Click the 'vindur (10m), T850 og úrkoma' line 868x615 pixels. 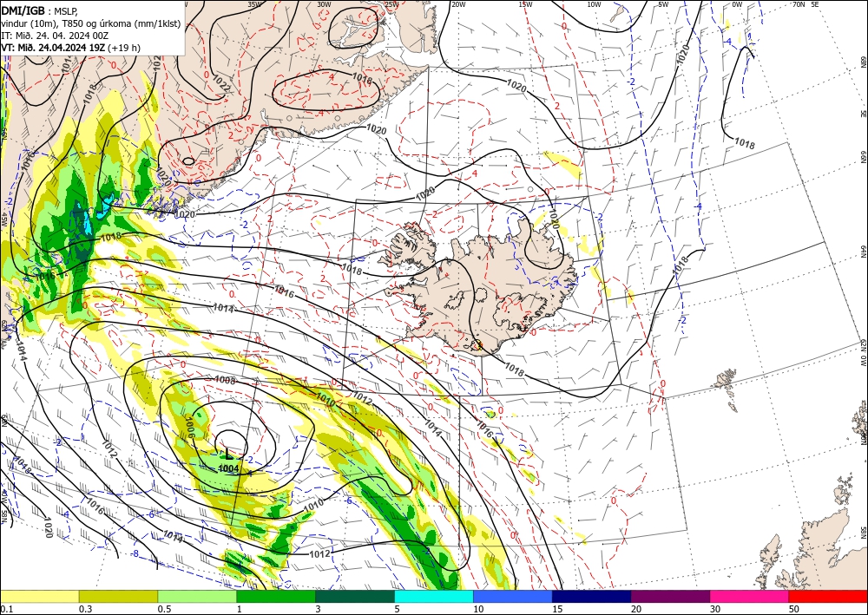point(90,23)
